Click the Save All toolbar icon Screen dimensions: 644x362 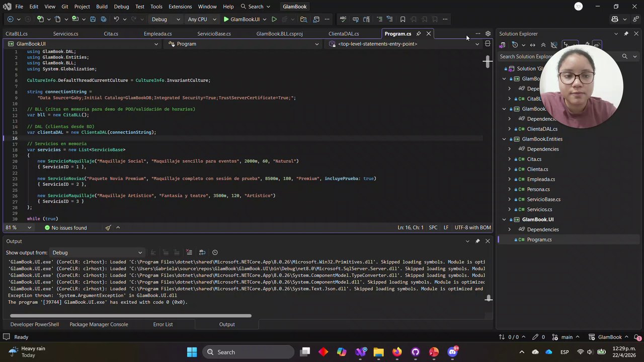[x=104, y=19]
